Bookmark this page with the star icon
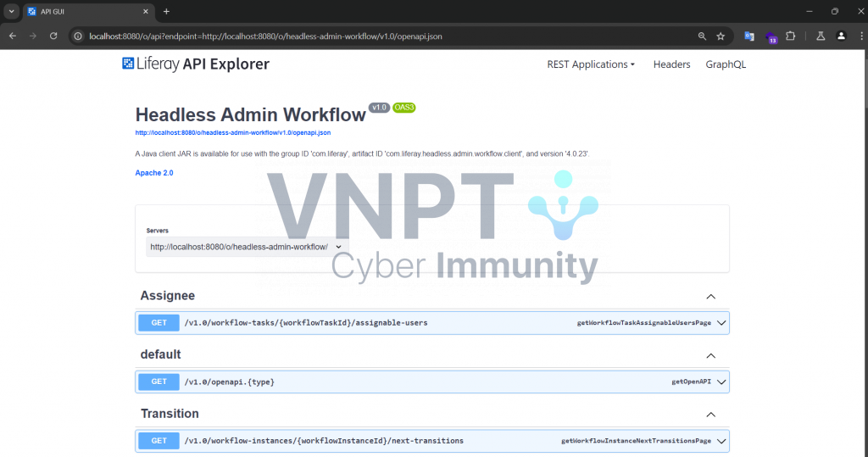The width and height of the screenshot is (868, 457). coord(721,36)
